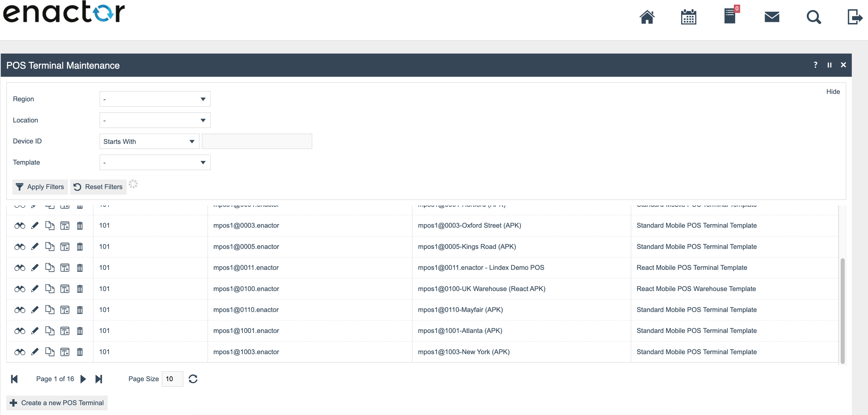This screenshot has height=415, width=868.
Task: Copy the mpos1@0011.enactor terminal with duplicate icon
Action: click(x=50, y=268)
